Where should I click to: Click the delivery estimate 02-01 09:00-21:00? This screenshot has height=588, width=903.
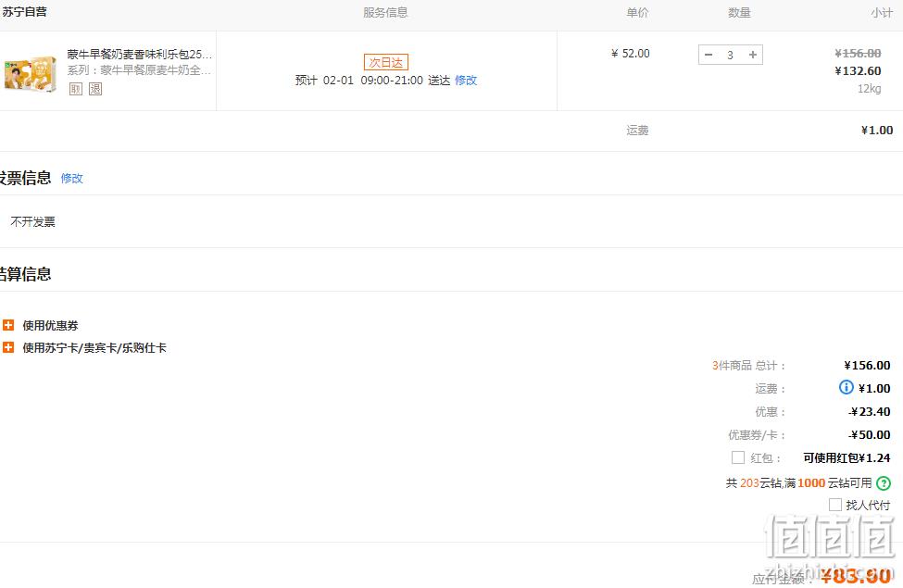coord(373,80)
